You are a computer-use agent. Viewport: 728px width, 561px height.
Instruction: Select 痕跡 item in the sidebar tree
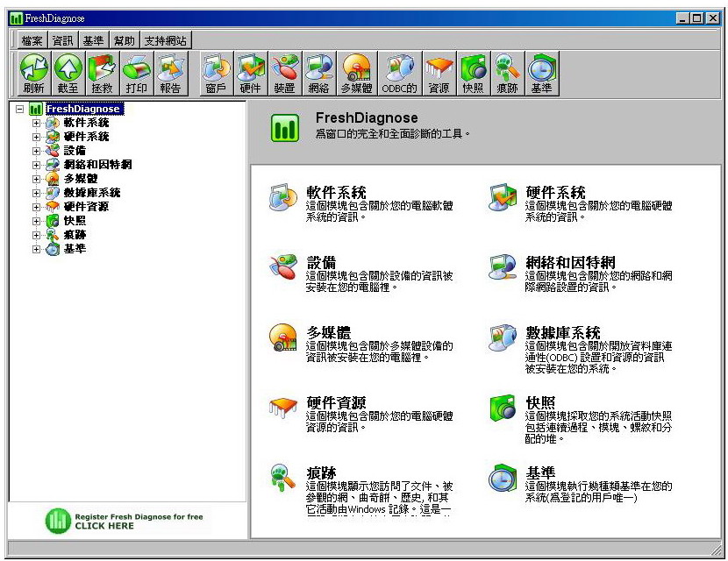(75, 235)
